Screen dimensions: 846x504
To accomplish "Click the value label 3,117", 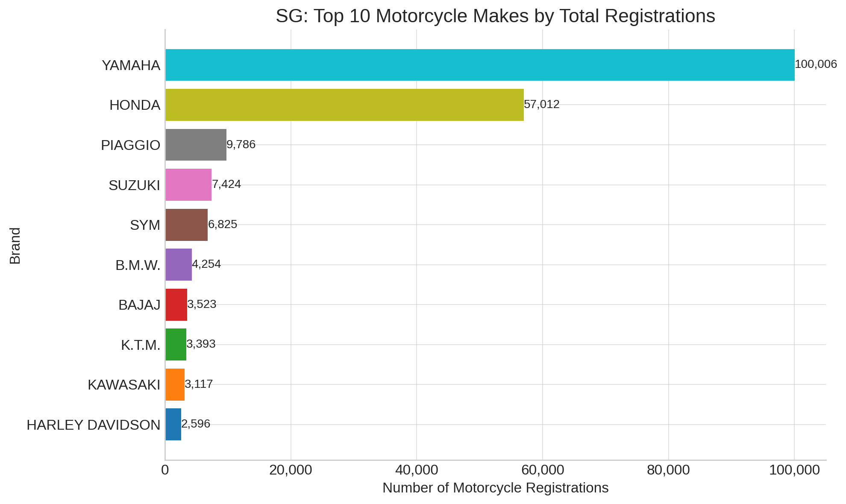I will pyautogui.click(x=199, y=384).
